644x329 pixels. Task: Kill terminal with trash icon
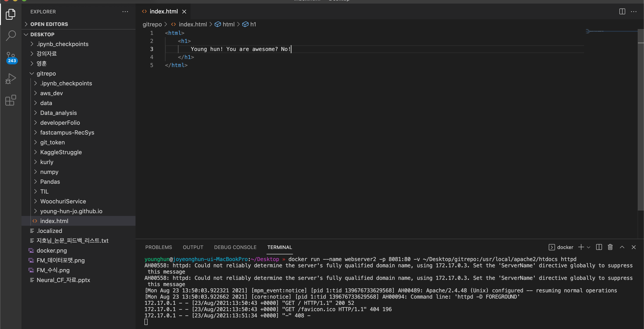(x=610, y=247)
